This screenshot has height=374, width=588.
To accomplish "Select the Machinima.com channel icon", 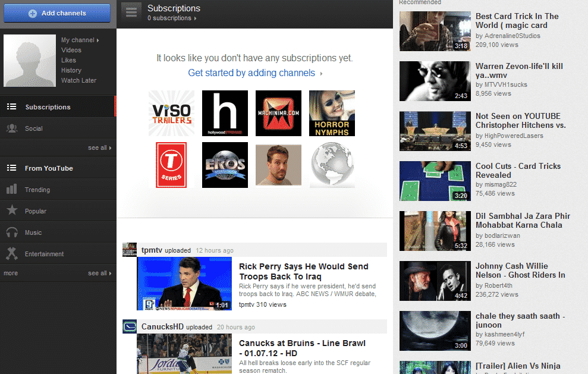I will tap(278, 113).
